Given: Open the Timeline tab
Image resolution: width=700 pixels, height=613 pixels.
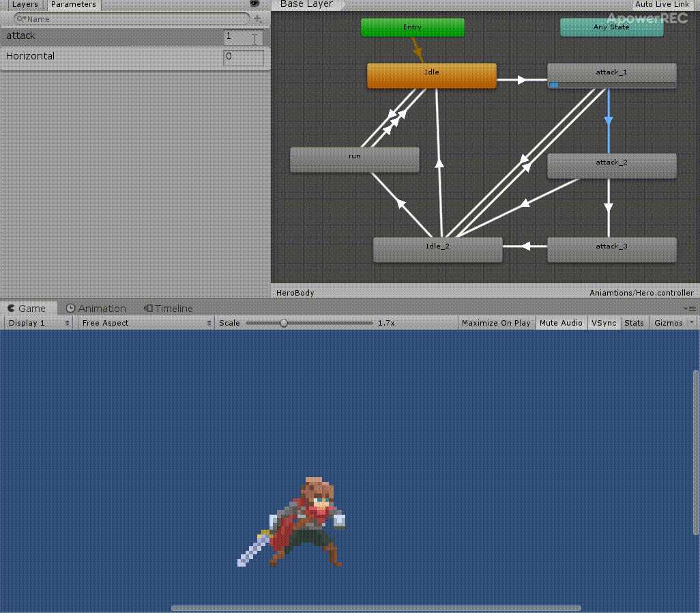Looking at the screenshot, I should [169, 309].
